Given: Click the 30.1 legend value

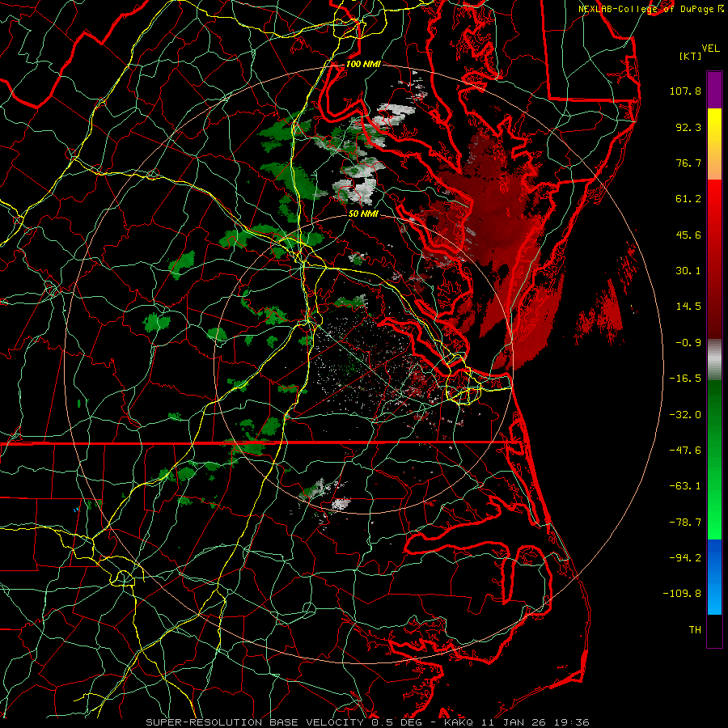Looking at the screenshot, I should pyautogui.click(x=688, y=271).
